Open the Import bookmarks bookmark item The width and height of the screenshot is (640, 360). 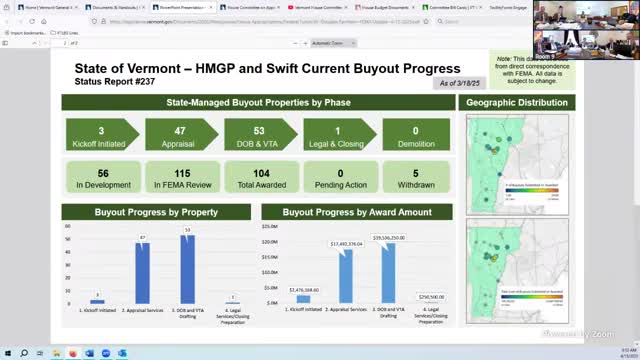tap(24, 33)
